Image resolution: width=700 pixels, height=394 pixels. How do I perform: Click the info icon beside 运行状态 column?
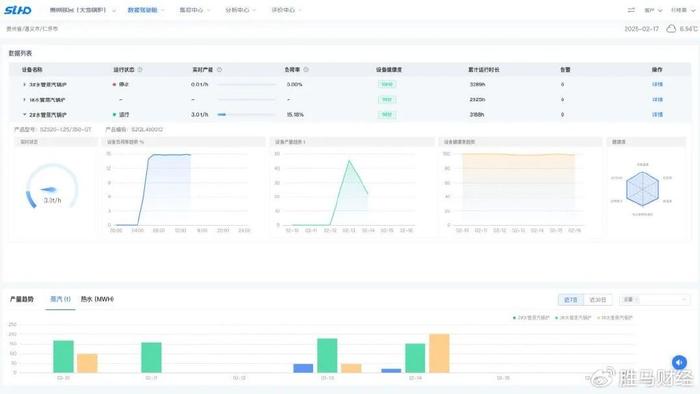point(140,70)
